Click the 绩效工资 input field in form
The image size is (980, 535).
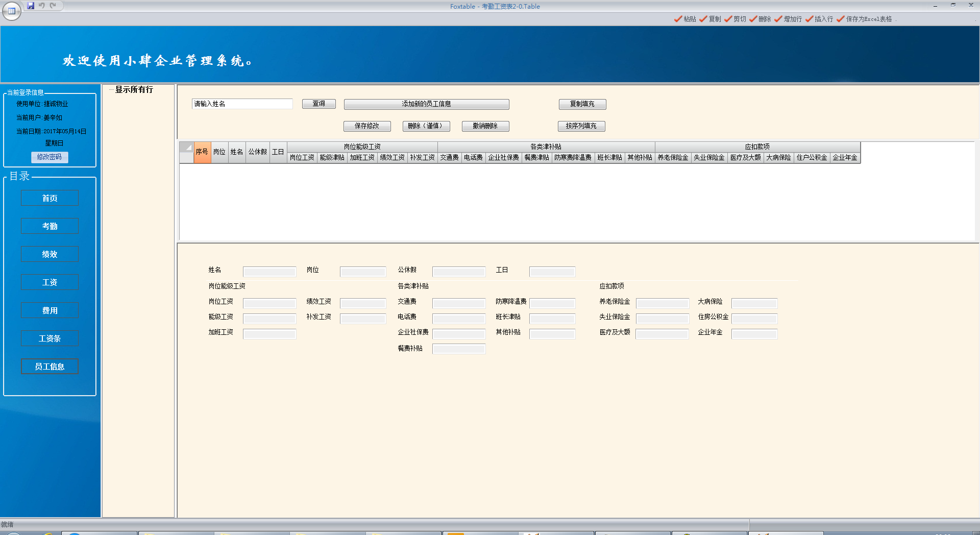[363, 303]
